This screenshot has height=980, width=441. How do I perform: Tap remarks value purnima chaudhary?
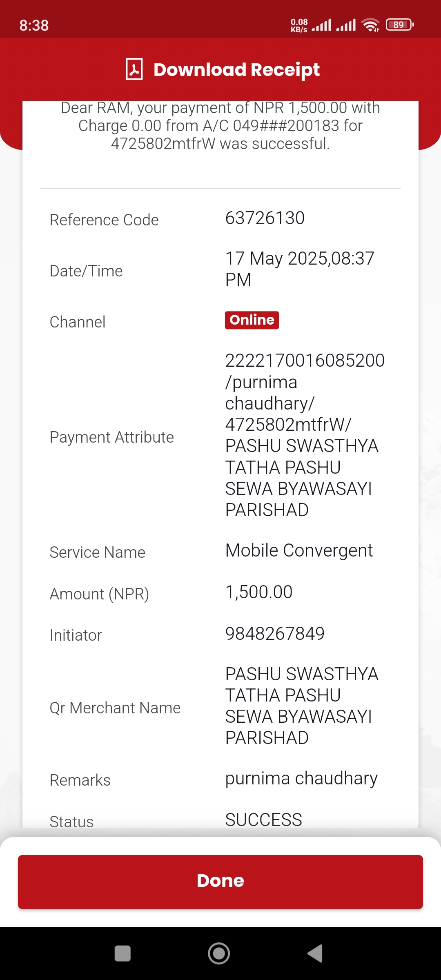point(301,779)
